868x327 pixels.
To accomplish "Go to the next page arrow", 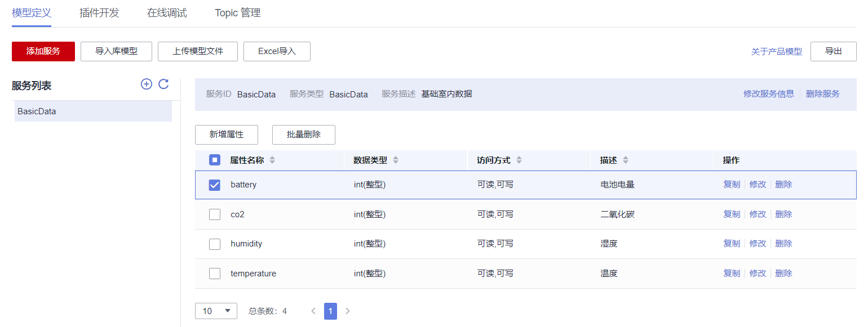I will (347, 311).
